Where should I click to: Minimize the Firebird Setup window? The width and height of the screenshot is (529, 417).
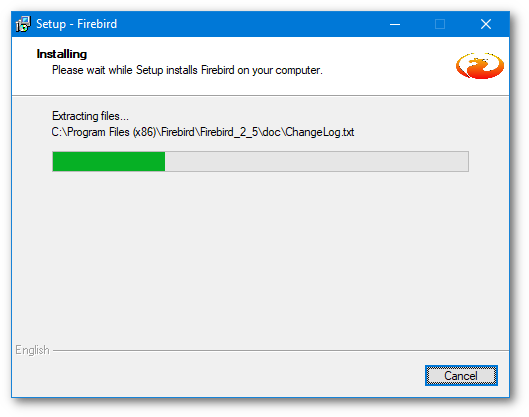[395, 24]
